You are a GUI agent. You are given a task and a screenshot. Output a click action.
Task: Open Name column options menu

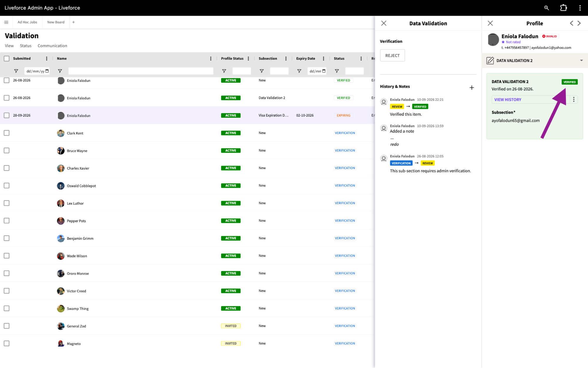pyautogui.click(x=211, y=59)
